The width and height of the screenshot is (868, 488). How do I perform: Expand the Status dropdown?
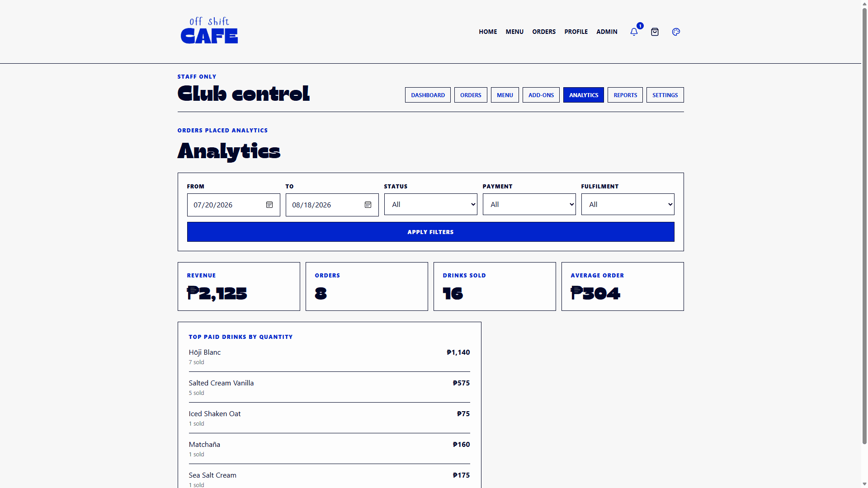(x=430, y=204)
